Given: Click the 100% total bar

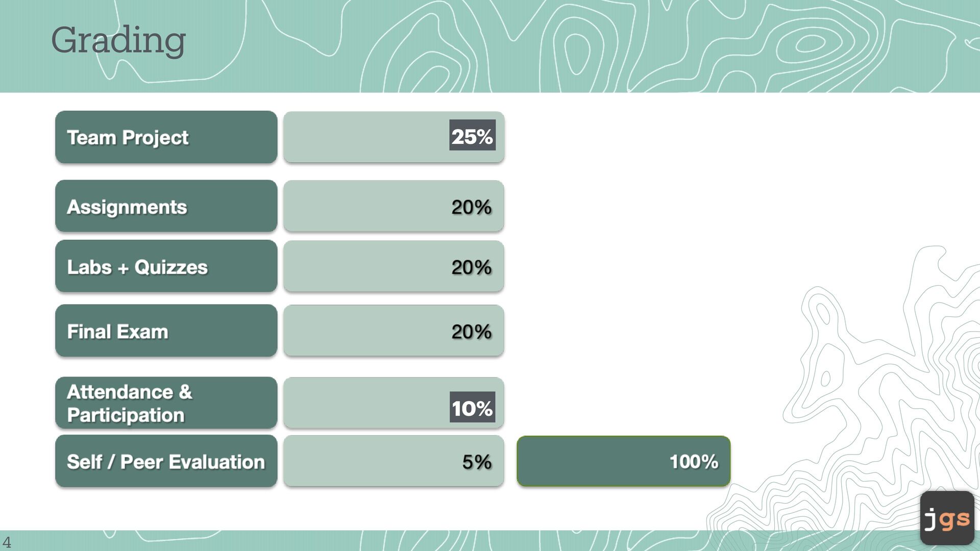Looking at the screenshot, I should click(x=623, y=461).
